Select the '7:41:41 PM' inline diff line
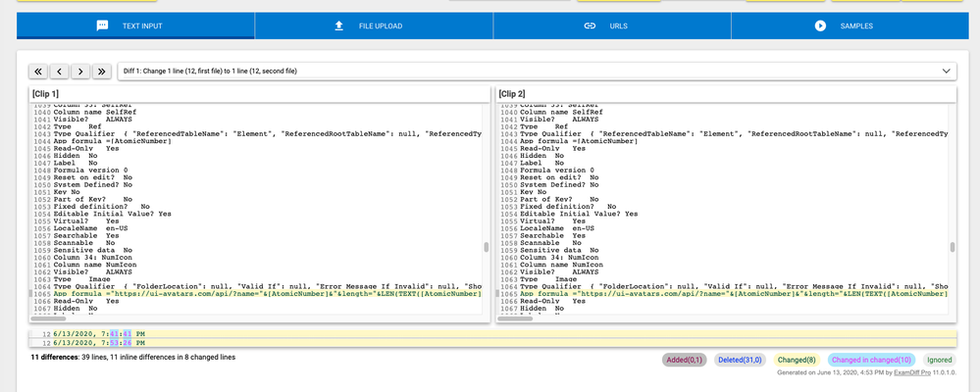The height and width of the screenshot is (392, 980). pos(492,334)
